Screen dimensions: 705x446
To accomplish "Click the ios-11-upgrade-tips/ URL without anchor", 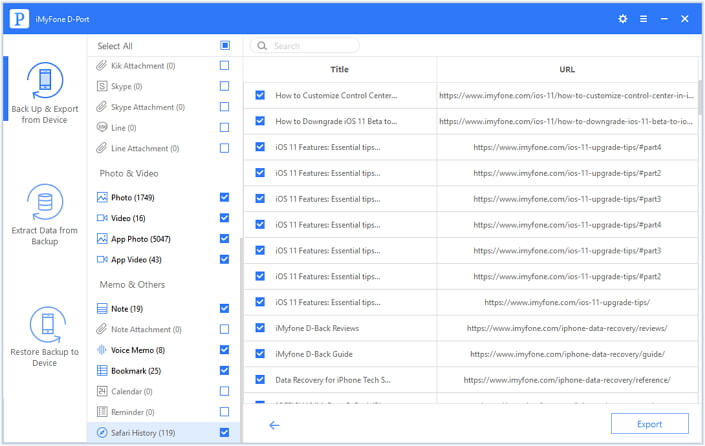I will 567,303.
